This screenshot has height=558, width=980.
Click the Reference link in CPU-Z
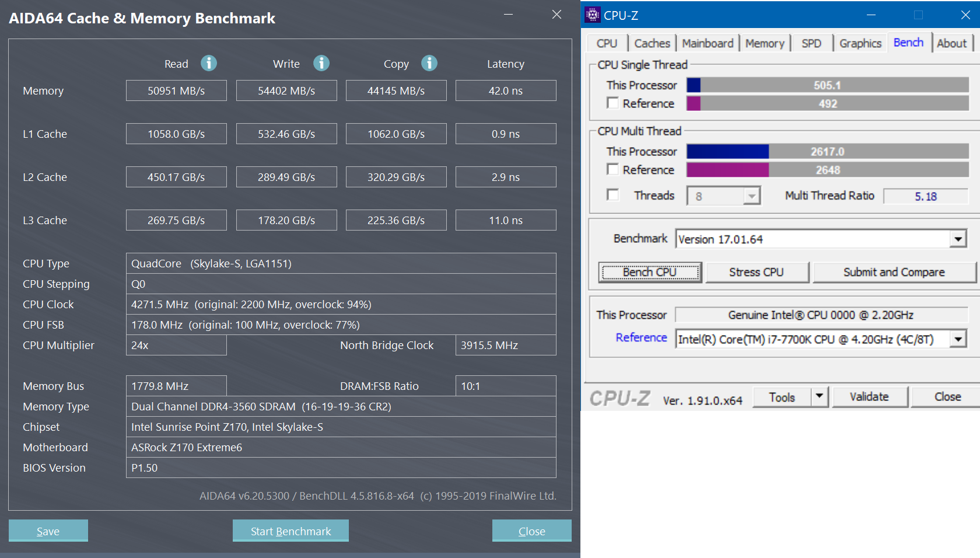pos(641,337)
